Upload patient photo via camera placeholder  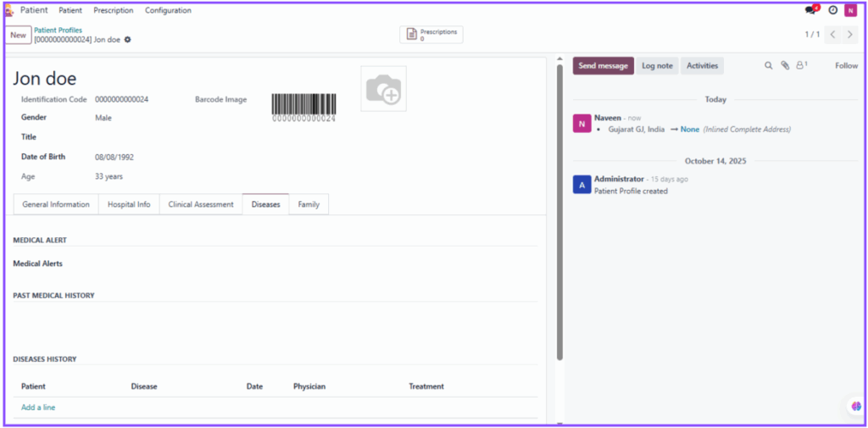click(383, 89)
